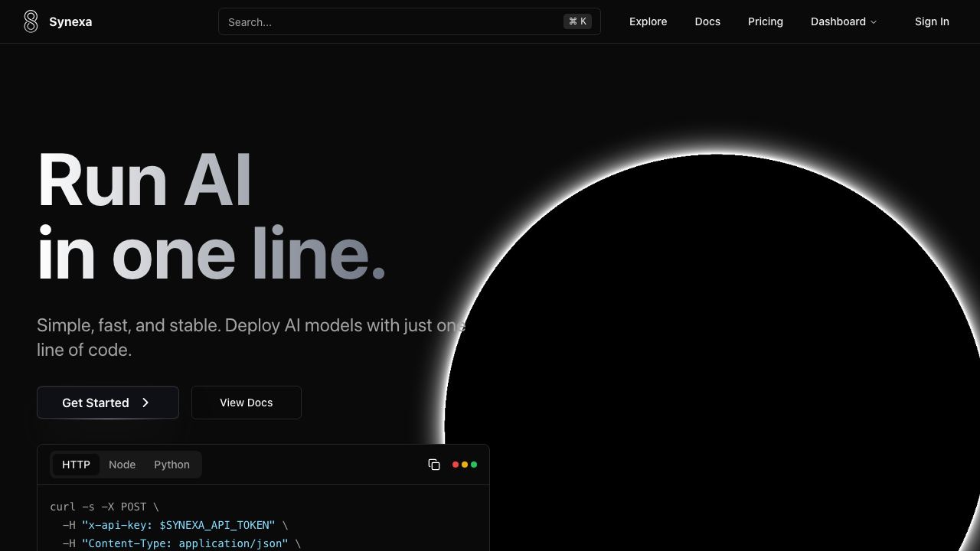Open the Docs nav link
Viewport: 980px width, 551px height.
pos(707,21)
